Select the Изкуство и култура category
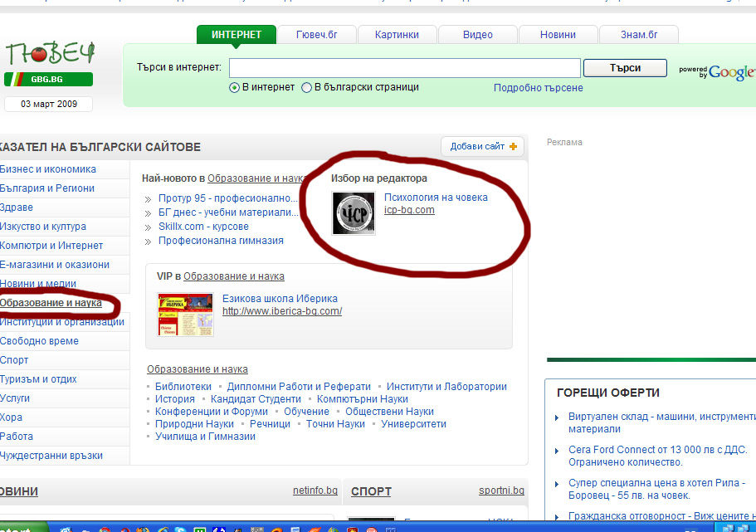Screen dimensions: 756x532 [43, 227]
